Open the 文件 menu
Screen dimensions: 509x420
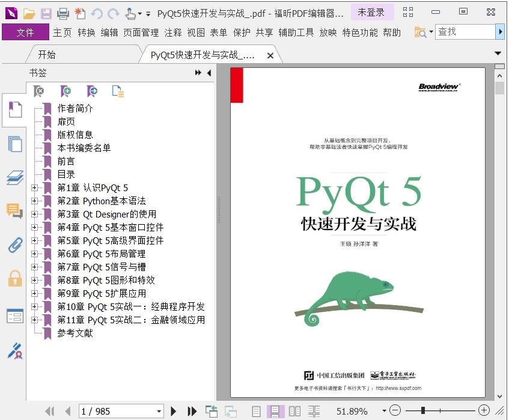click(25, 32)
